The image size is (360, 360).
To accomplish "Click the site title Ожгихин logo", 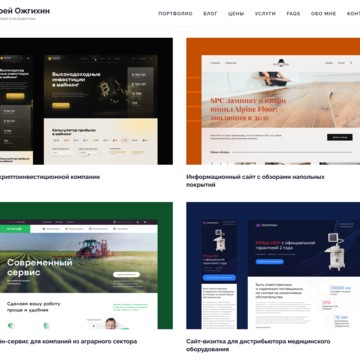I will coord(25,11).
